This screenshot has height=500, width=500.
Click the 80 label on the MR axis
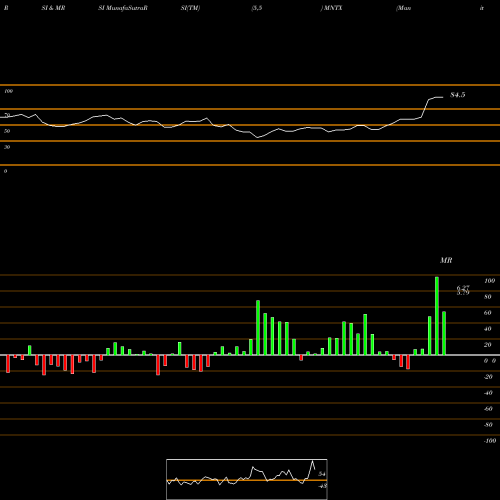(488, 297)
